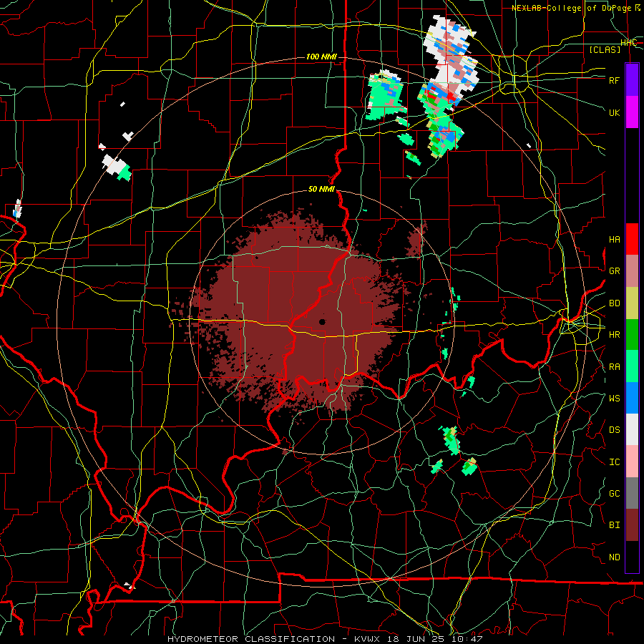Pick the HR heavy rain green swatch
The height and width of the screenshot is (644, 644).
click(632, 334)
